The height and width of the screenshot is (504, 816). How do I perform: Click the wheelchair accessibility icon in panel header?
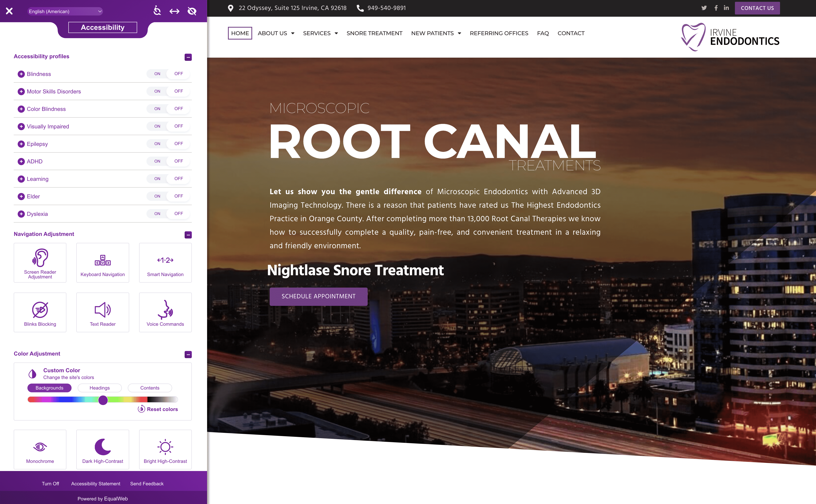(157, 11)
